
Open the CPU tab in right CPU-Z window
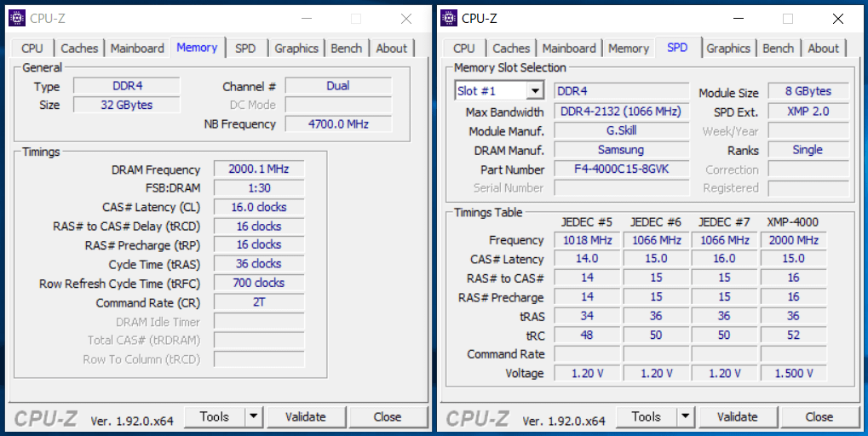464,49
